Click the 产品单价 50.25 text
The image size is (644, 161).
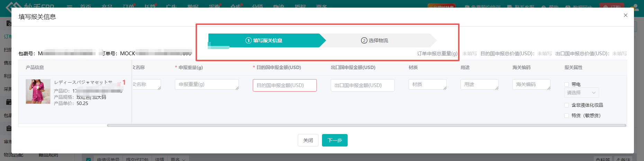click(x=71, y=103)
